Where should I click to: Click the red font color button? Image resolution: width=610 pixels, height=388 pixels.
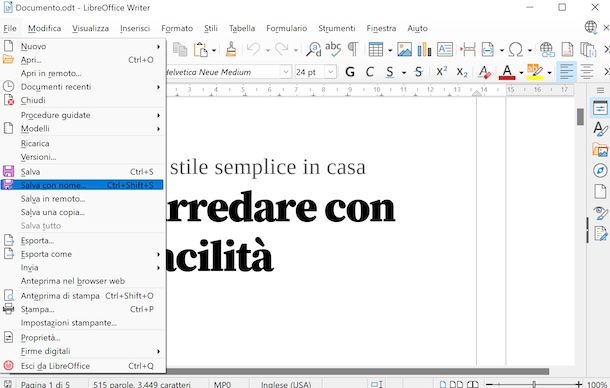click(507, 72)
